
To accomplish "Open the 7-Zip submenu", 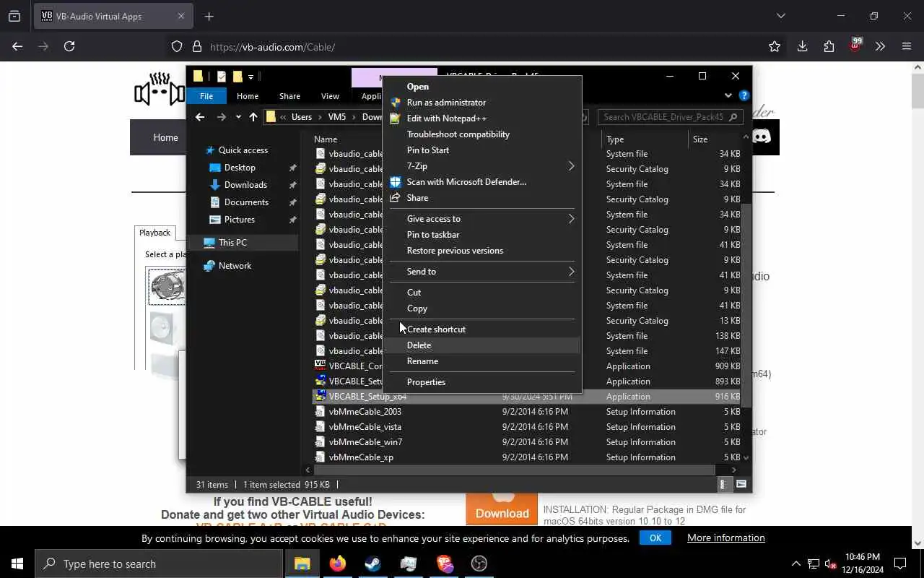I will 482,166.
